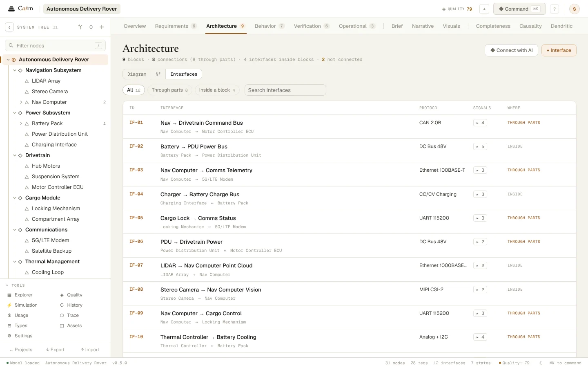Collapse the Navigation Subsystem node
Image resolution: width=588 pixels, height=368 pixels.
(x=15, y=70)
